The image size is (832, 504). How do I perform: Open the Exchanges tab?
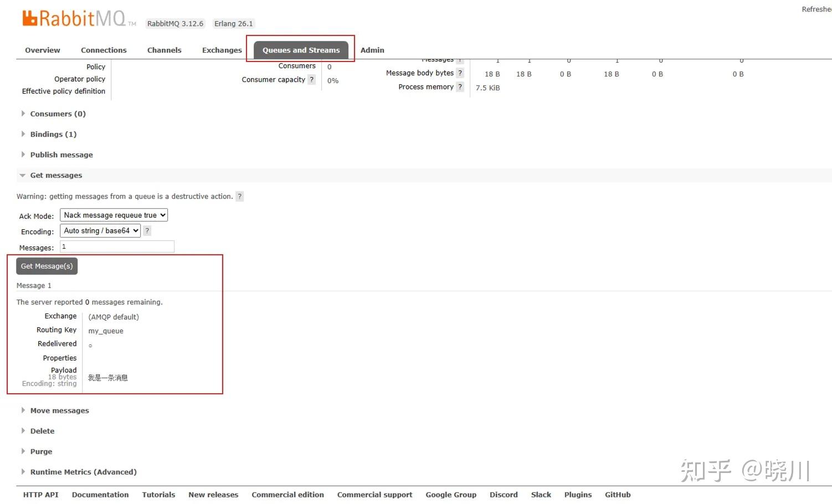click(222, 50)
